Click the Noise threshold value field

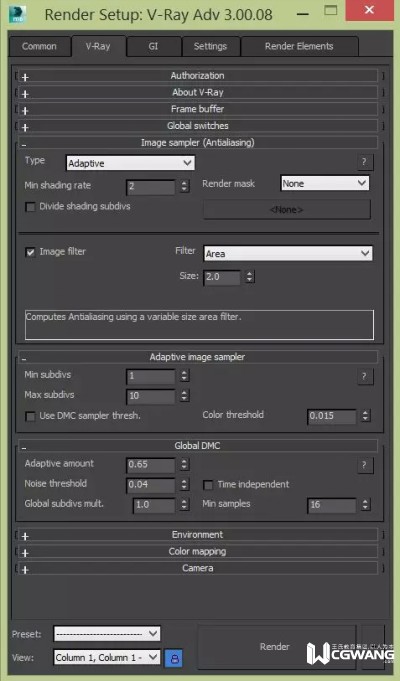click(x=151, y=484)
